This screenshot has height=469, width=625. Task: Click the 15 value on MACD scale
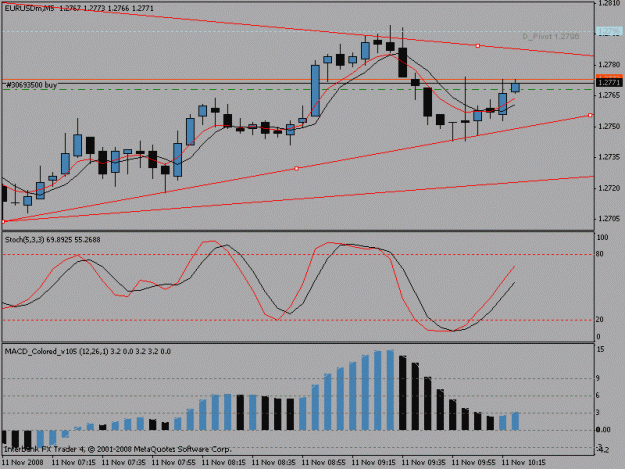coord(600,349)
